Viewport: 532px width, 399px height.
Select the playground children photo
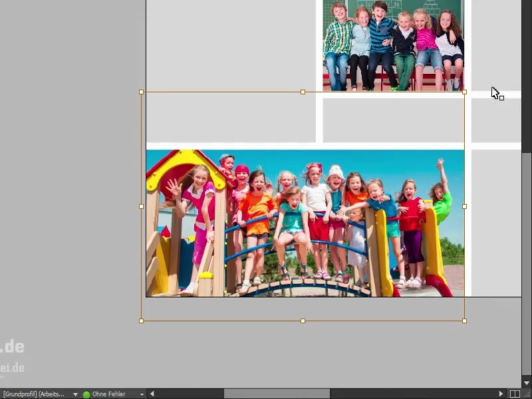click(305, 223)
